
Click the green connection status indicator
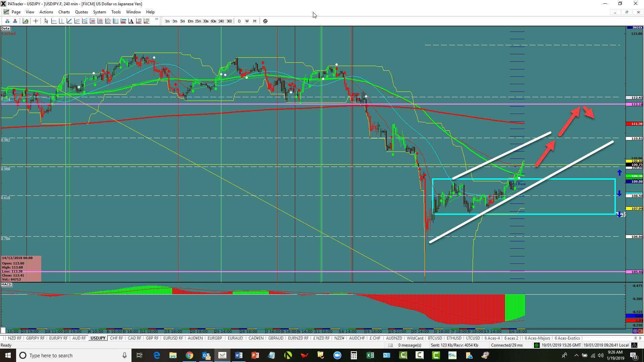click(537, 345)
